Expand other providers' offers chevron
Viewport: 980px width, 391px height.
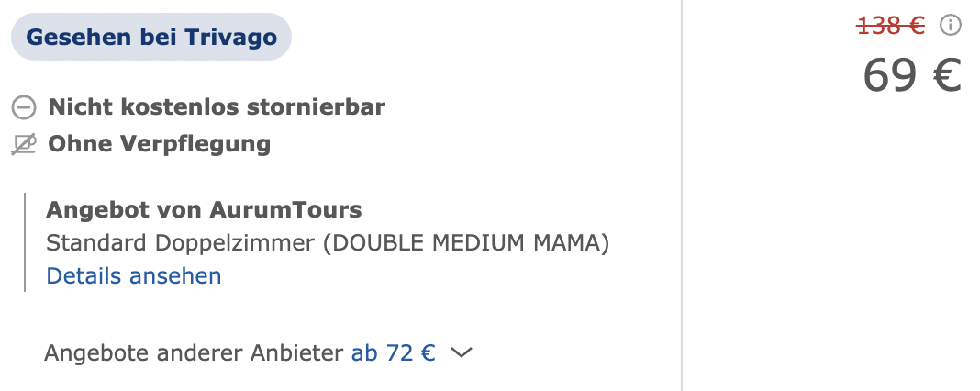[x=462, y=352]
